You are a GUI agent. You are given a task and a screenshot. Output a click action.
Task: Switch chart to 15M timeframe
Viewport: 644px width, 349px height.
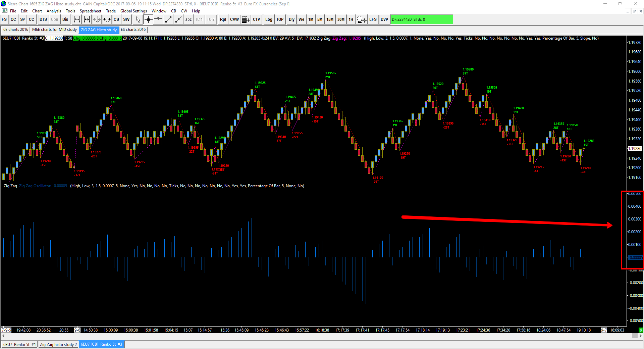pyautogui.click(x=330, y=19)
